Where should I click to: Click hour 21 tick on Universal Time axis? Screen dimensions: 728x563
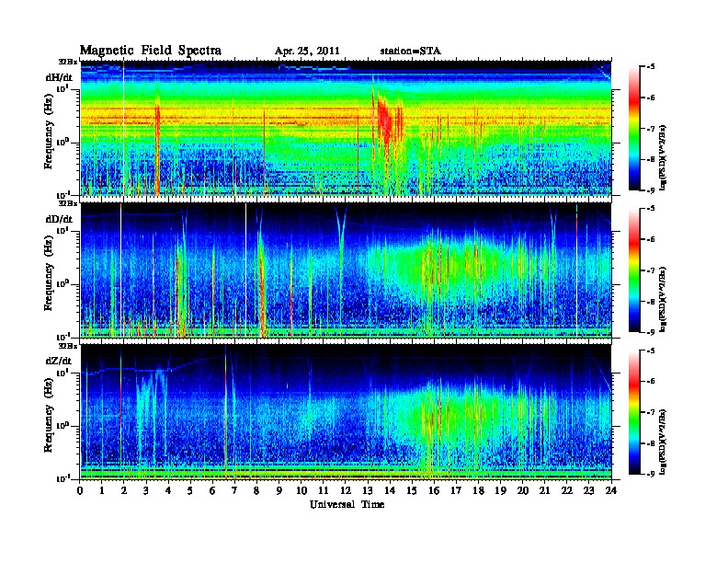544,490
